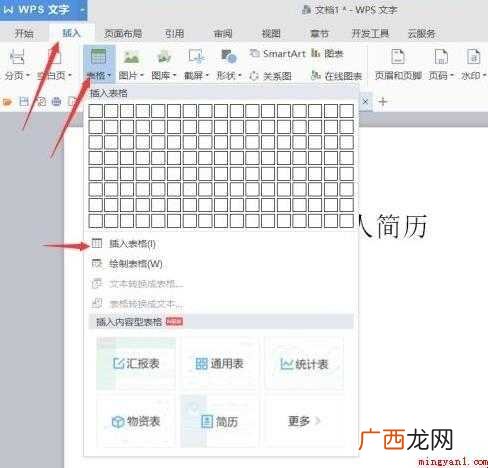Click the 图片 picture insert icon
The width and height of the screenshot is (488, 468).
click(131, 57)
